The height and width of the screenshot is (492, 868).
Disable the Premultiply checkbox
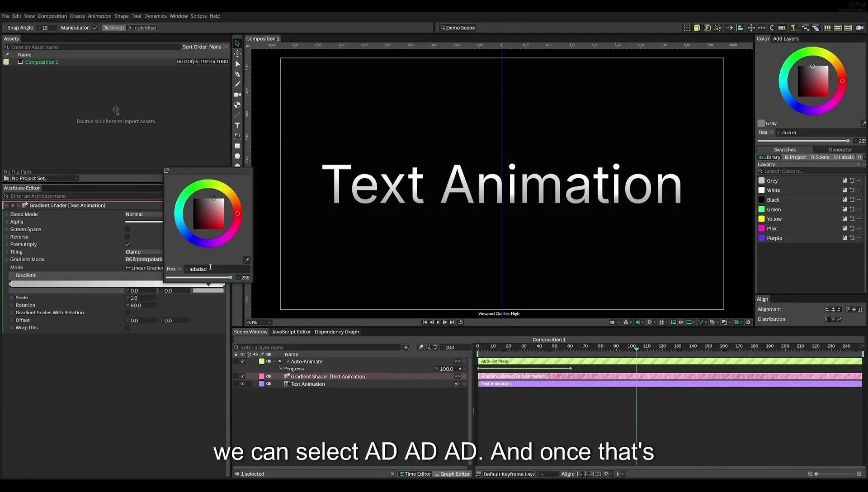click(127, 244)
